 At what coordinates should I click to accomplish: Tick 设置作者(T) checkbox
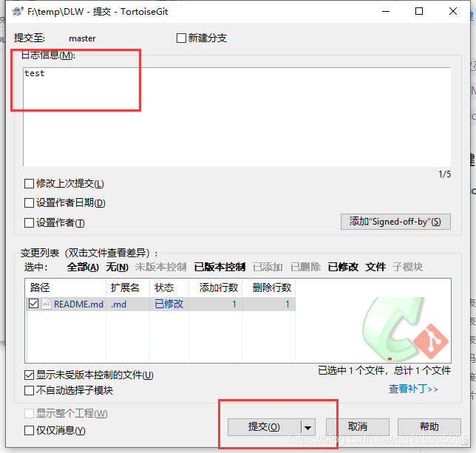(29, 222)
